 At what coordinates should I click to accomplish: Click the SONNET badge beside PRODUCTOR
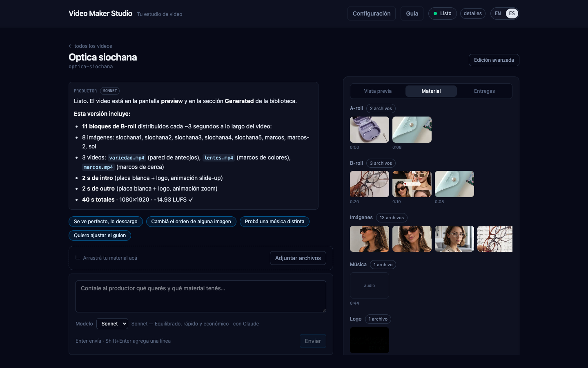pos(110,91)
